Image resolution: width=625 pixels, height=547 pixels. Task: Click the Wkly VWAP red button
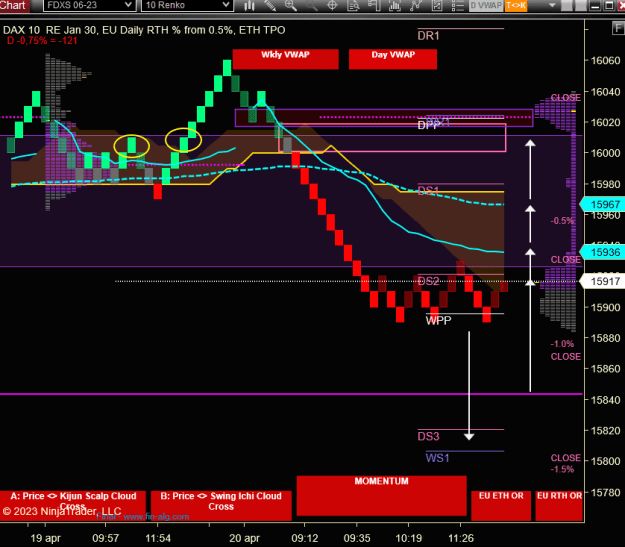coord(285,59)
